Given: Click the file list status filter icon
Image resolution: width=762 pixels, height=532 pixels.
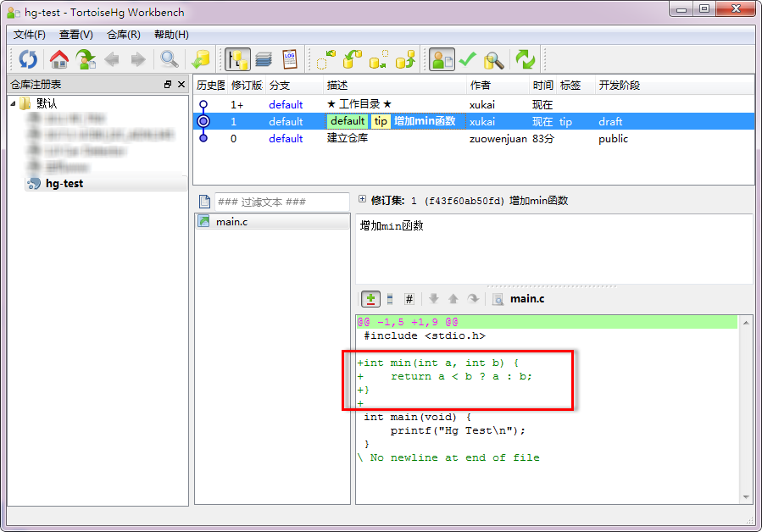Looking at the screenshot, I should pos(205,201).
